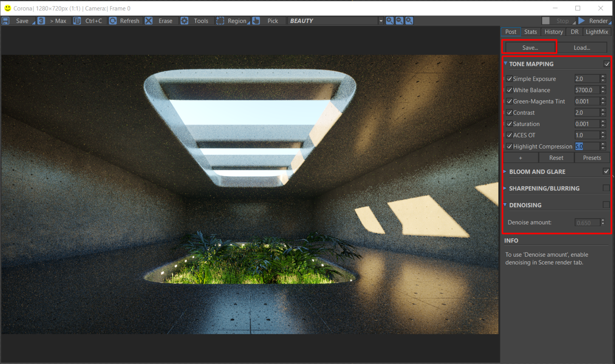The height and width of the screenshot is (364, 615).
Task: Click the Zoom In magnifier icon
Action: coord(390,20)
